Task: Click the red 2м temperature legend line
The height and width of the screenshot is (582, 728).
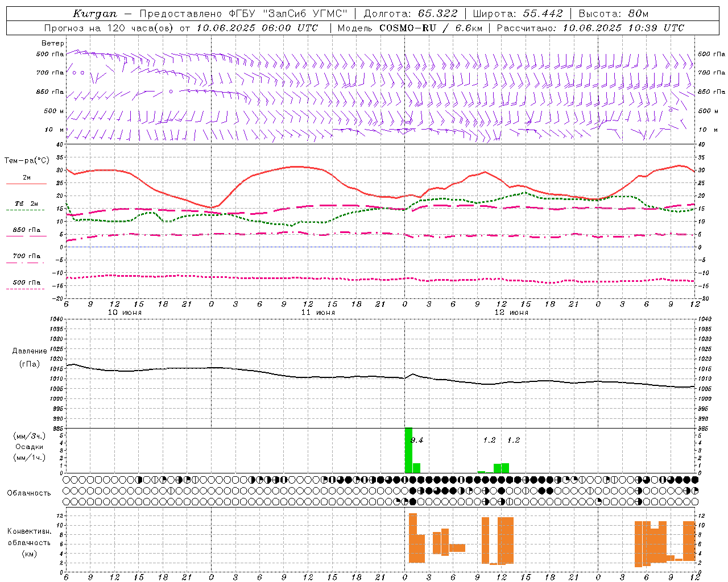Action: [26, 184]
